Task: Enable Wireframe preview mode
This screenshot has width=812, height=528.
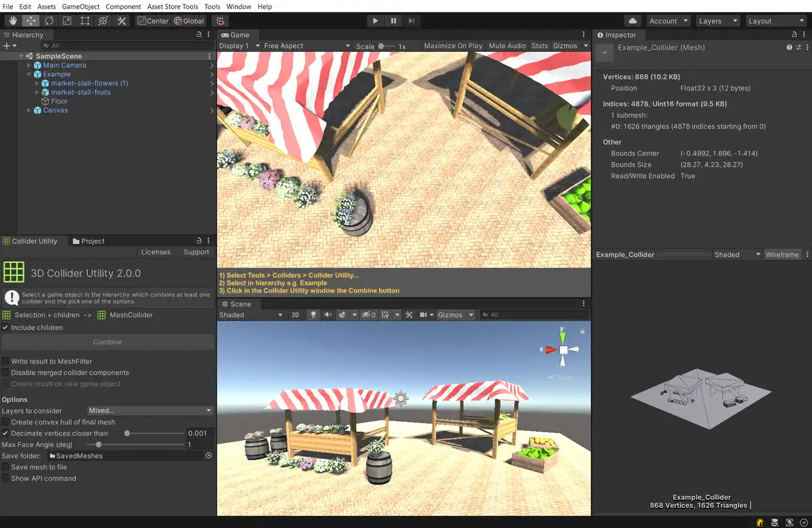Action: pos(782,255)
